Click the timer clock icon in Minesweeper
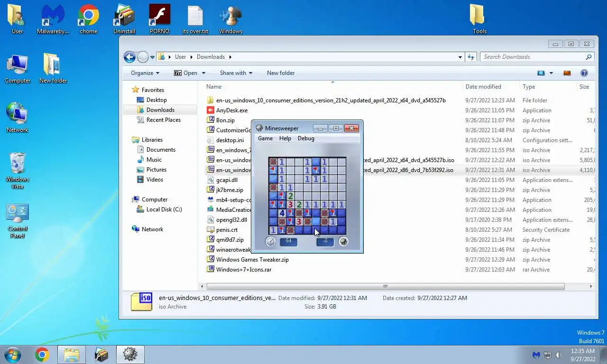 tap(270, 242)
